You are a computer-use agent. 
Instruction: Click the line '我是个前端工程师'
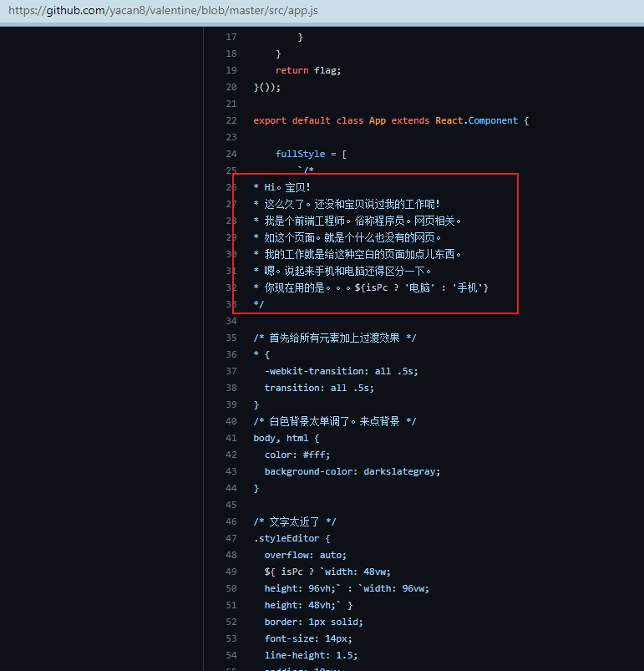pyautogui.click(x=357, y=221)
